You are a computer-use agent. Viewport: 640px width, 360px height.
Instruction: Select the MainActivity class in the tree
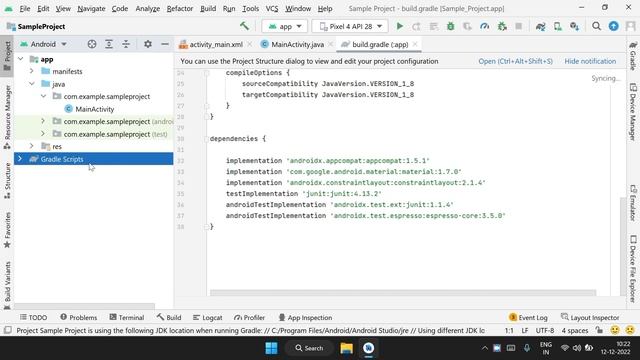coord(94,109)
